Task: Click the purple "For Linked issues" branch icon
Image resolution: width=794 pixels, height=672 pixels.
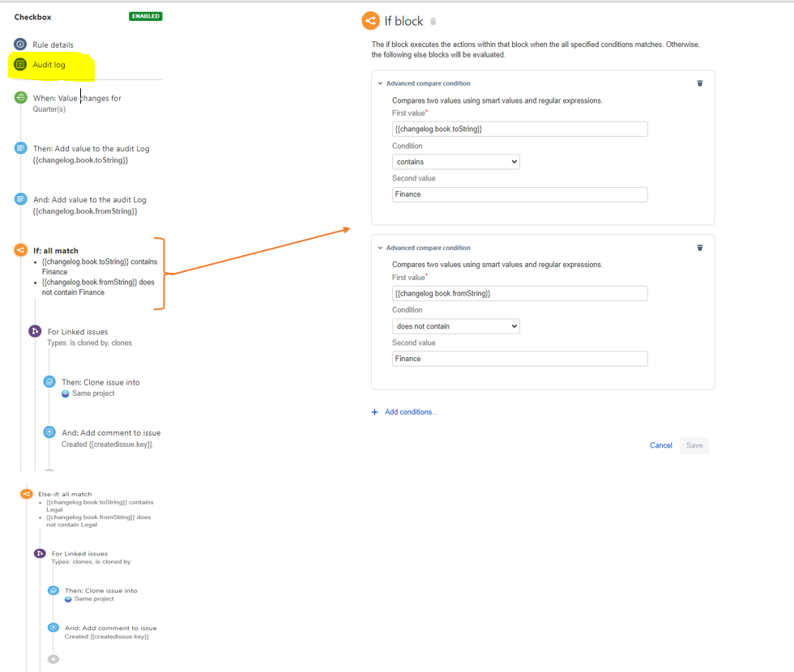Action: [x=33, y=331]
